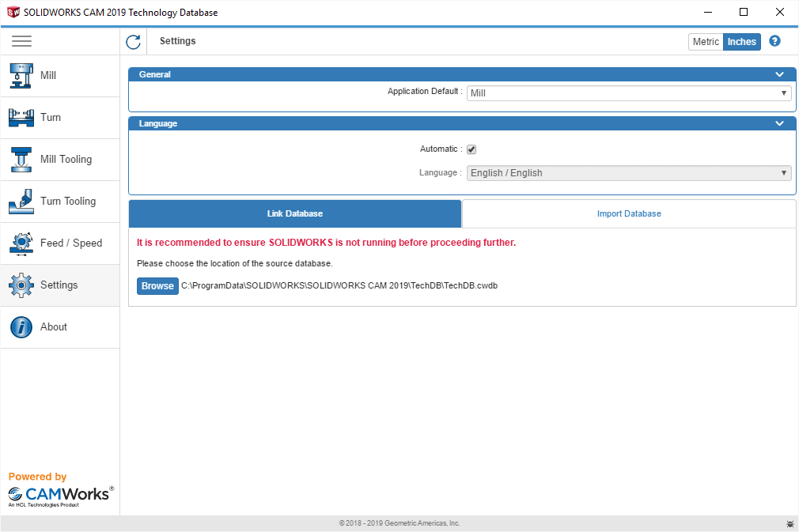This screenshot has height=532, width=799.
Task: Minimize the Technology Database window
Action: pos(708,12)
